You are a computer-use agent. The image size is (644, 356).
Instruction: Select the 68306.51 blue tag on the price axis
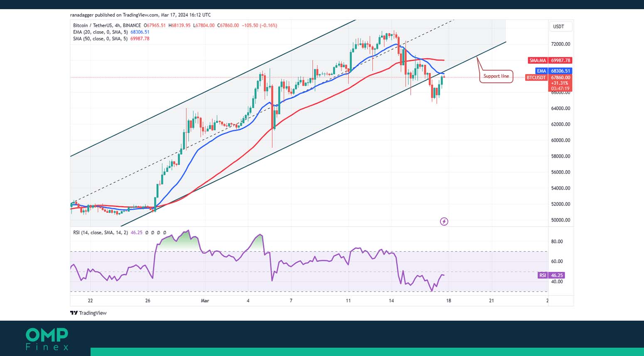pyautogui.click(x=560, y=71)
